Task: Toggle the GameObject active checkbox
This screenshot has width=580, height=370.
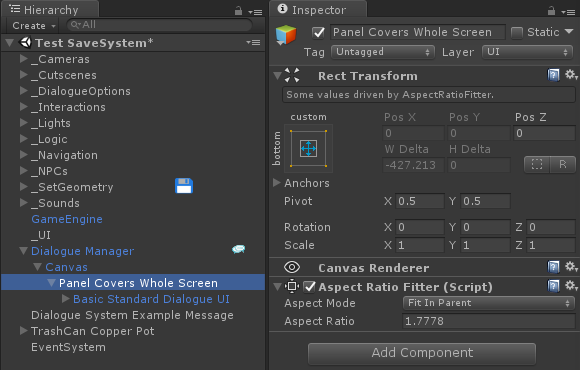Action: [x=318, y=33]
